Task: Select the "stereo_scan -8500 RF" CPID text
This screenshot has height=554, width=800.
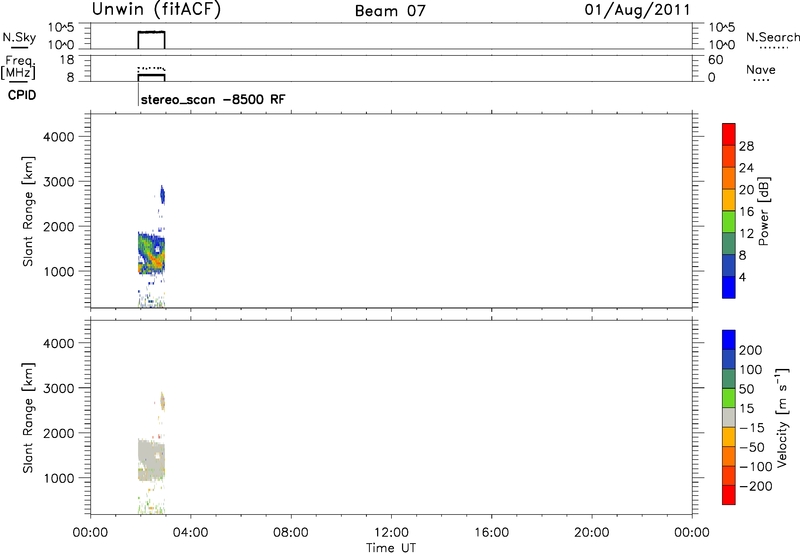Action: tap(213, 99)
